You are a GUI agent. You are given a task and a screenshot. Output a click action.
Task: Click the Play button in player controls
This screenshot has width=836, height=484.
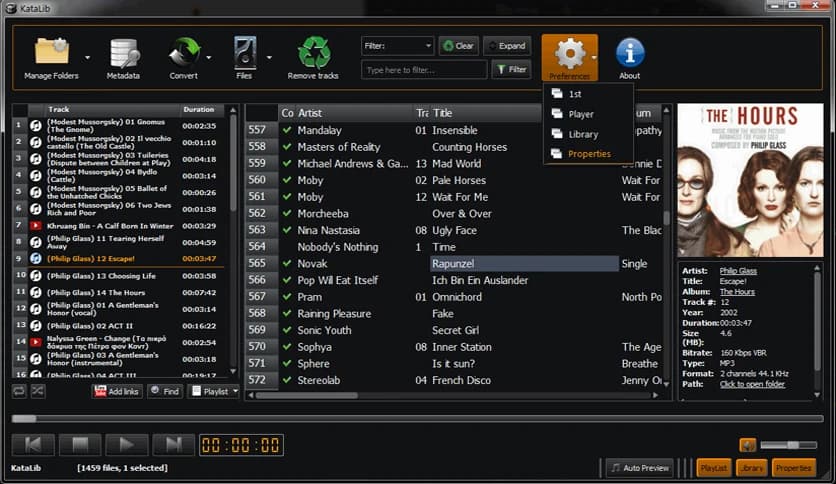pyautogui.click(x=127, y=445)
